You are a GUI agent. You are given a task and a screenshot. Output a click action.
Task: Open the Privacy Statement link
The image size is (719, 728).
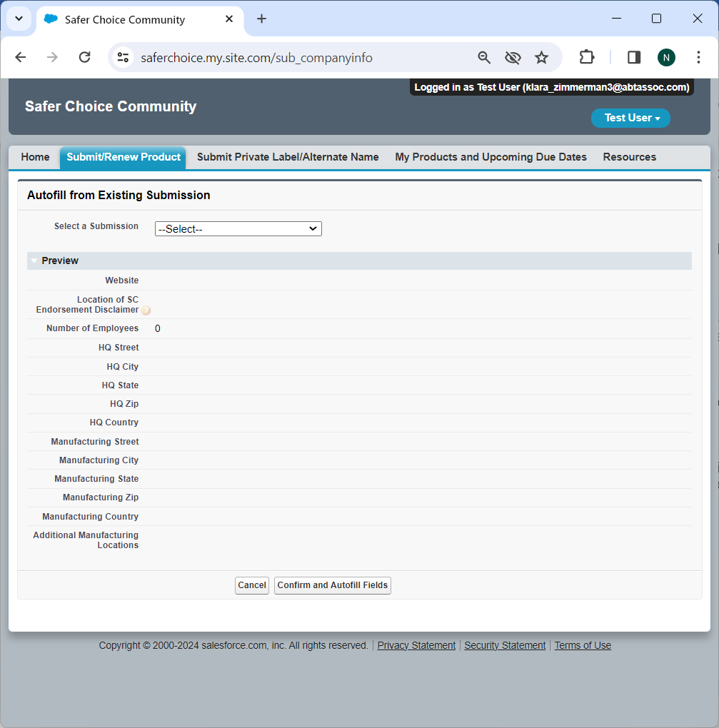(416, 645)
